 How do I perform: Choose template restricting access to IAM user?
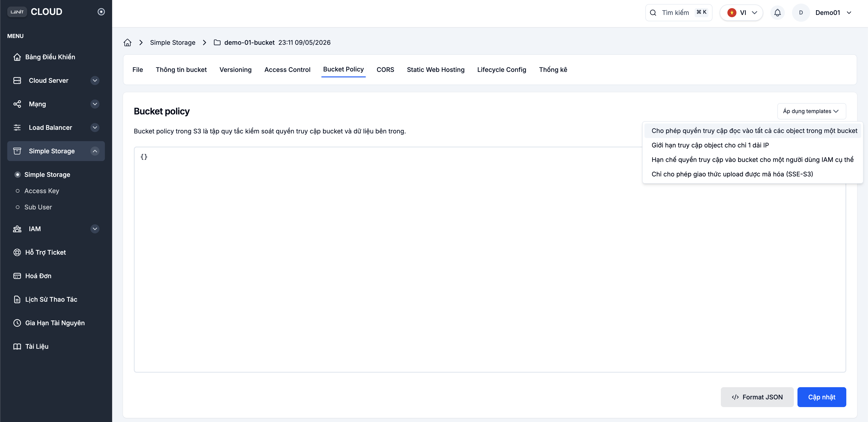[x=752, y=160]
